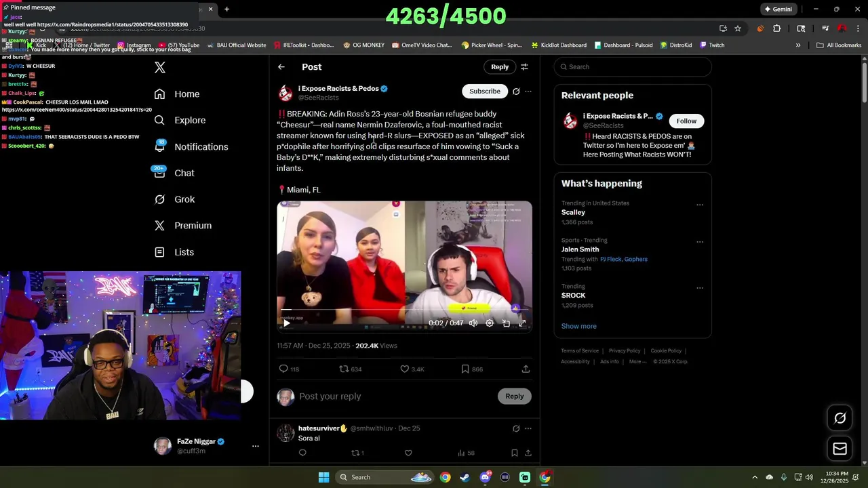
Task: Open Premium in the X sidebar
Action: pos(183,225)
